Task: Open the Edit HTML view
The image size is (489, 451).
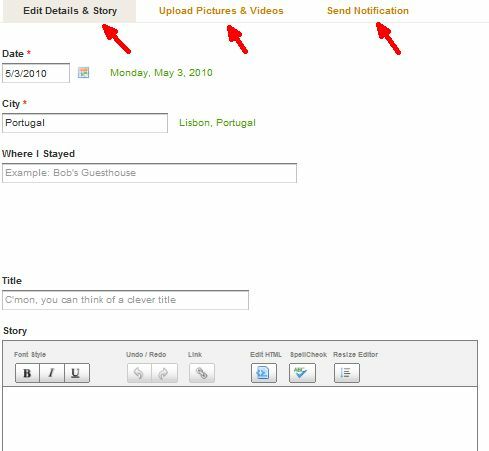Action: pyautogui.click(x=264, y=373)
